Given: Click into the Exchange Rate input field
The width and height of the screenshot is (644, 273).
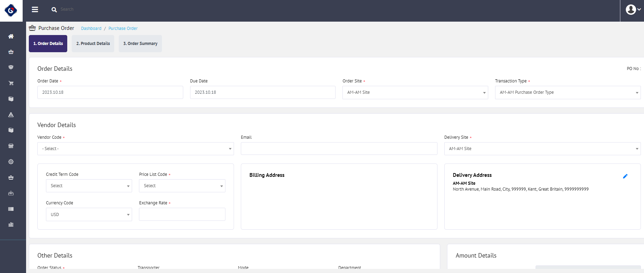Looking at the screenshot, I should point(182,214).
